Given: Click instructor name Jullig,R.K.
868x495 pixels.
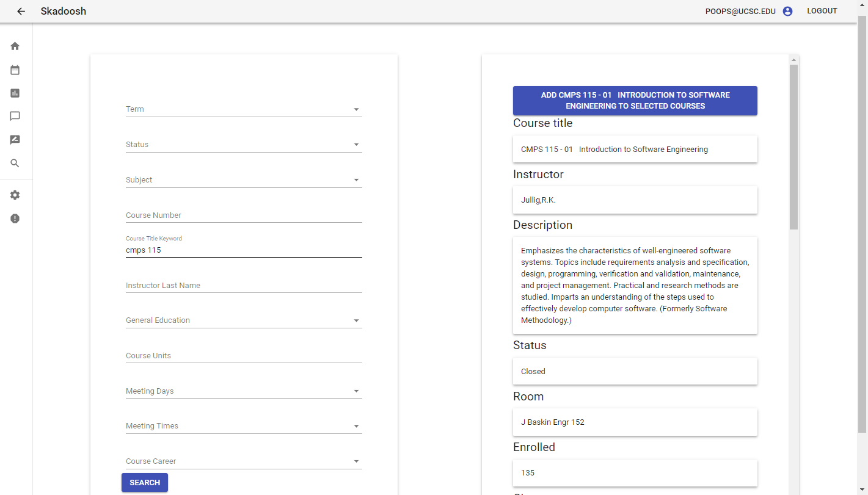Looking at the screenshot, I should 538,200.
